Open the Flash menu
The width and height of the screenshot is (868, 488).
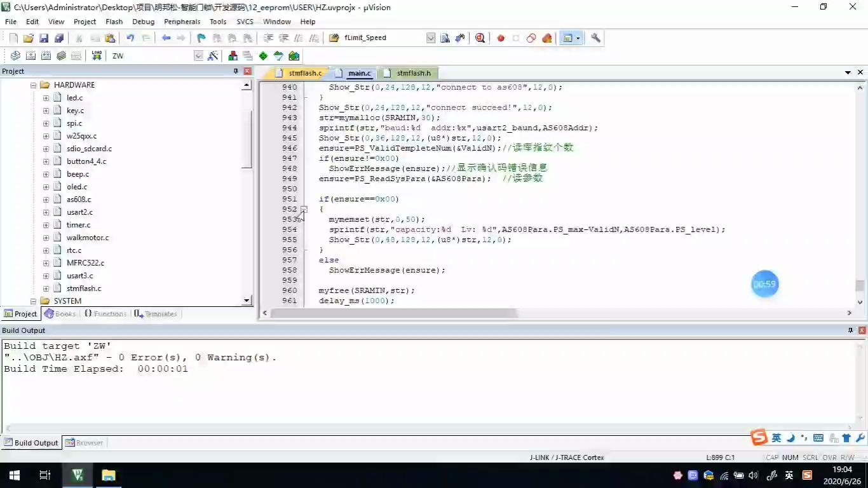point(114,22)
